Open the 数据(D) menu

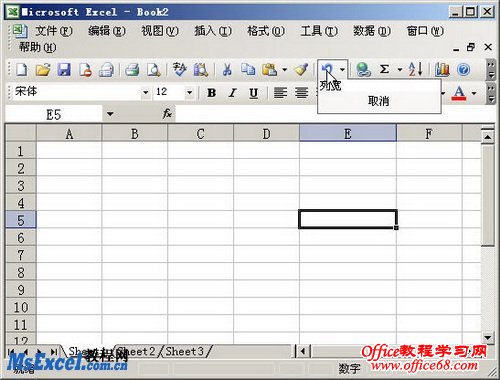pos(372,31)
